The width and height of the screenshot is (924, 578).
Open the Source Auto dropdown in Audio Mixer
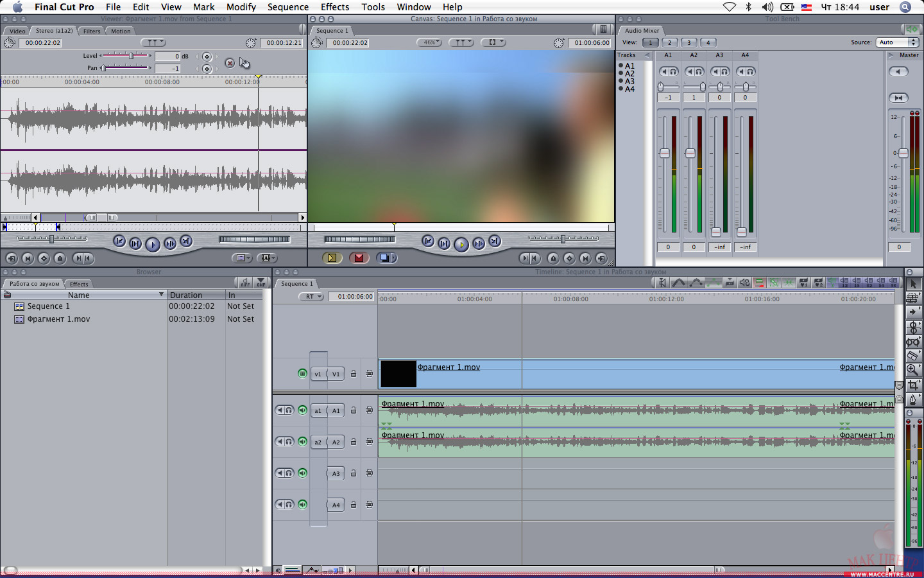tap(898, 42)
